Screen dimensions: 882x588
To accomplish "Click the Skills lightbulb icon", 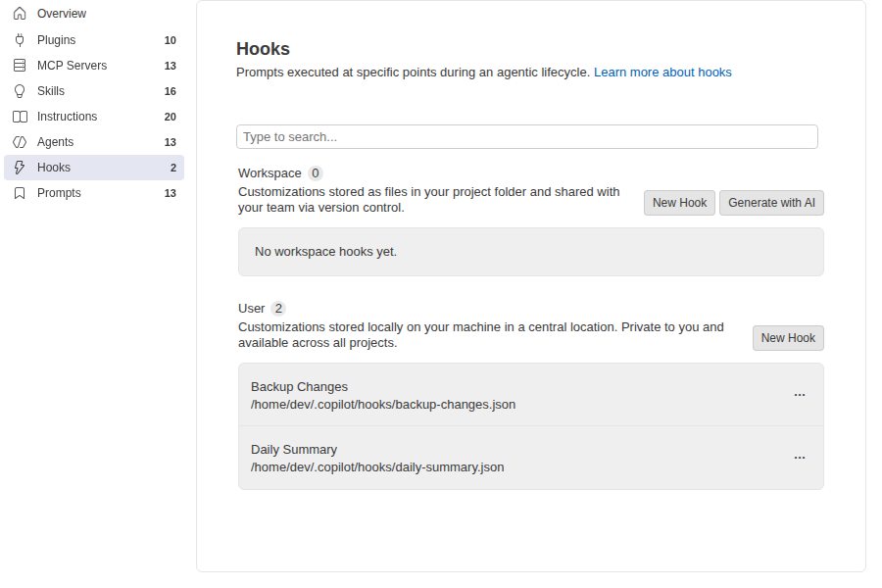I will point(20,91).
